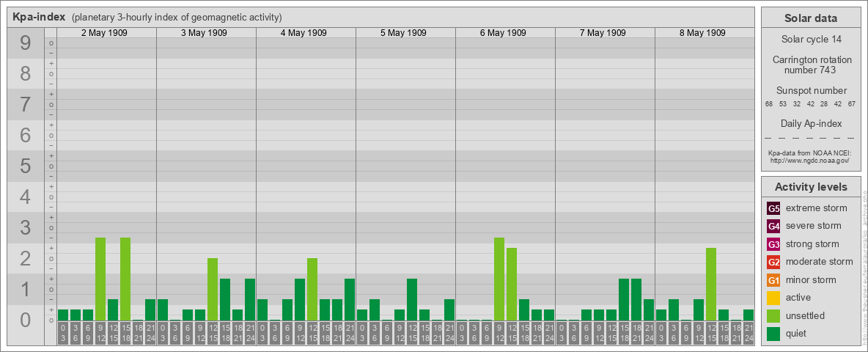Click the 12–15 unsettled bar on 4 May
The width and height of the screenshot is (868, 352).
tap(312, 290)
